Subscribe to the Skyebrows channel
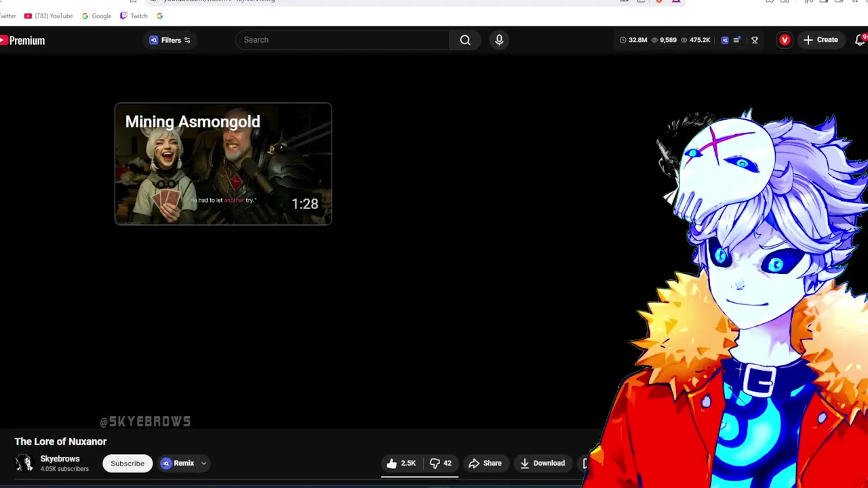The height and width of the screenshot is (488, 868). tap(127, 464)
